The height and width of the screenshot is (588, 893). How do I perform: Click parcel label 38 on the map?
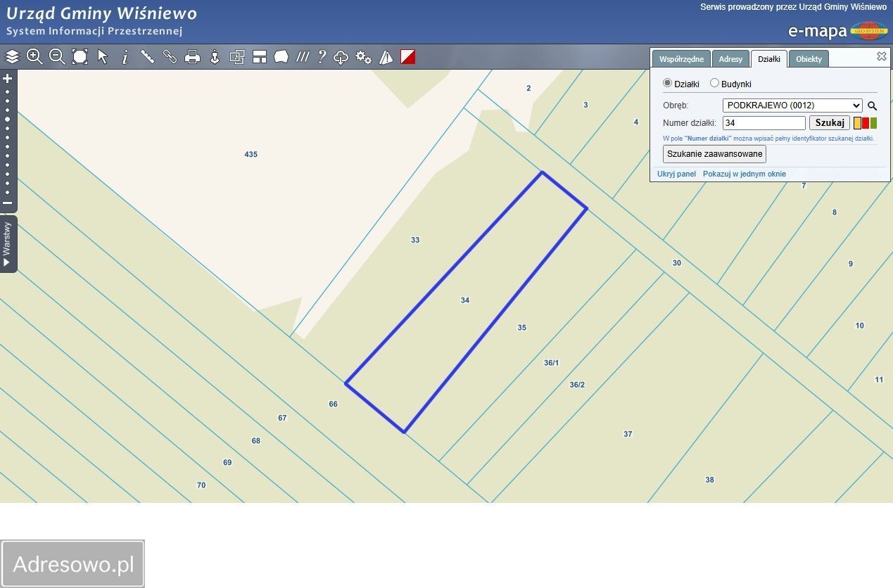pyautogui.click(x=709, y=480)
